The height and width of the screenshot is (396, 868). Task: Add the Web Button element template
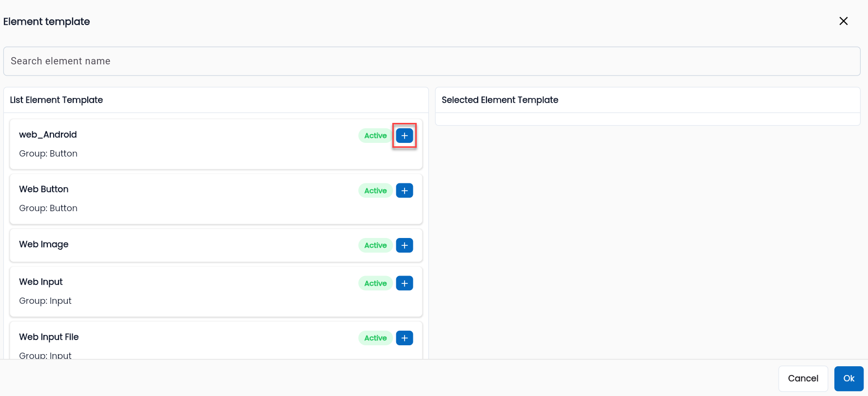pos(405,190)
